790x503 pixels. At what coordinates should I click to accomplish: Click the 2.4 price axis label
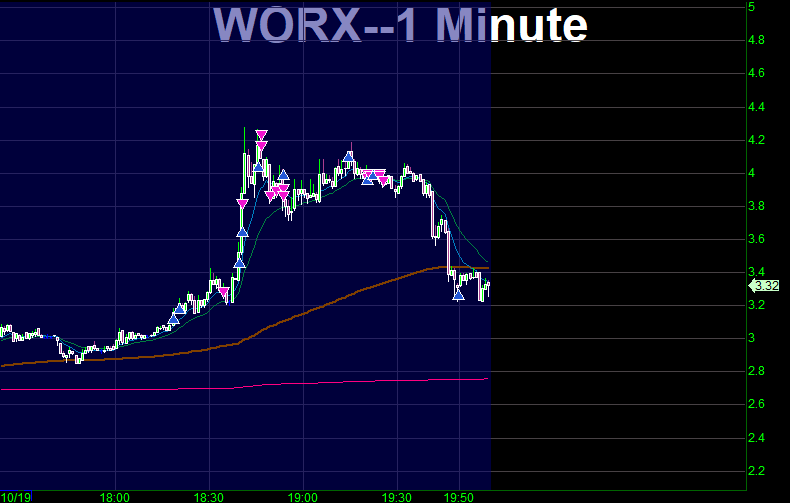pos(756,437)
